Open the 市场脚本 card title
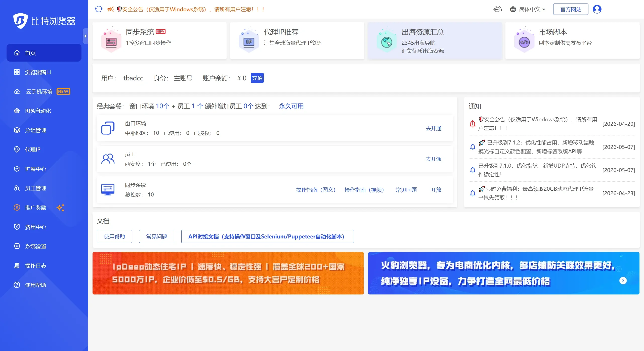This screenshot has width=644, height=351. click(553, 32)
